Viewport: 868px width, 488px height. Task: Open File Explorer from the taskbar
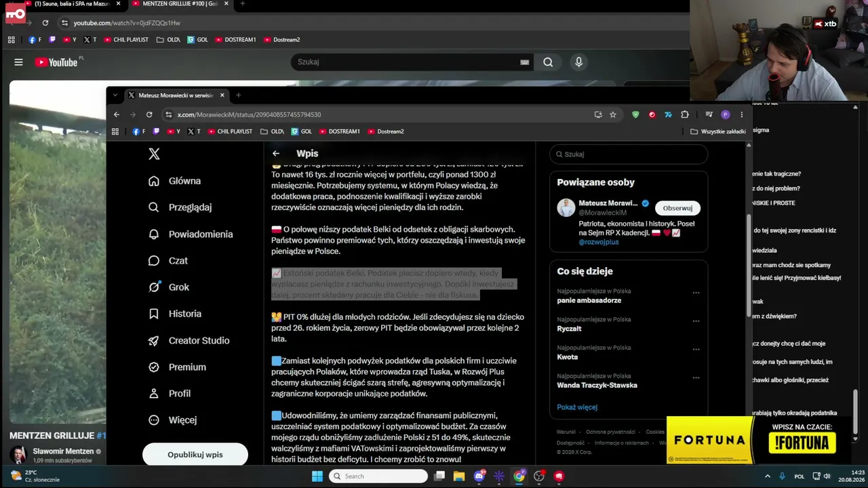coord(459,476)
